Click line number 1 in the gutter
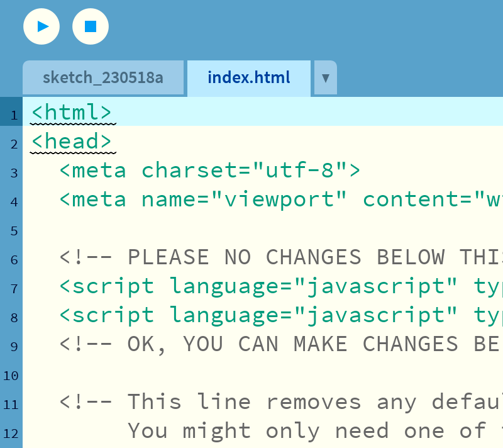Image resolution: width=503 pixels, height=448 pixels. (14, 115)
